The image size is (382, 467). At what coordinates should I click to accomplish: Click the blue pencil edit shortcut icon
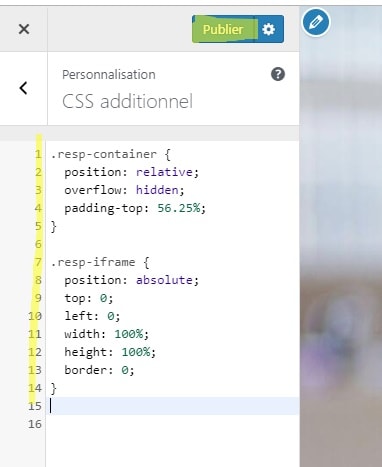point(316,22)
